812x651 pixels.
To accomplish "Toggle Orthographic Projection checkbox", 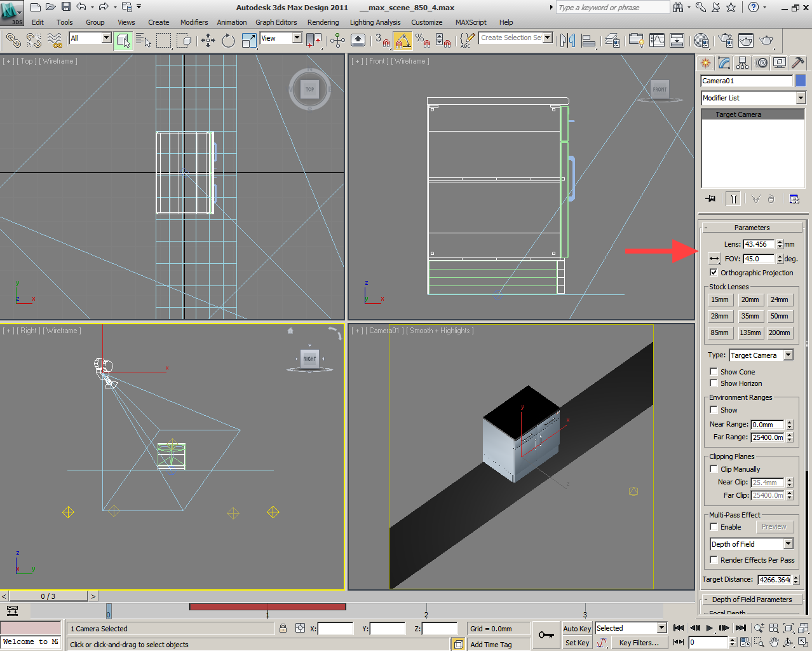I will 714,273.
